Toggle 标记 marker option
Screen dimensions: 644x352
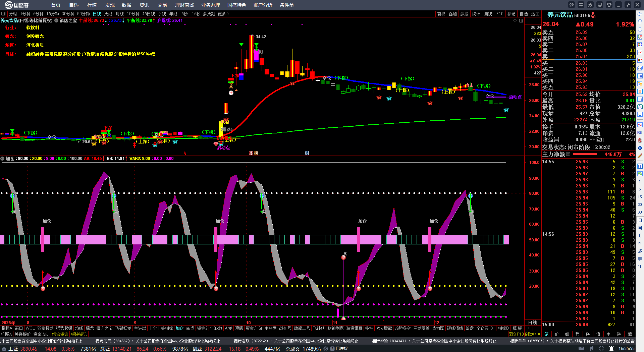511,14
